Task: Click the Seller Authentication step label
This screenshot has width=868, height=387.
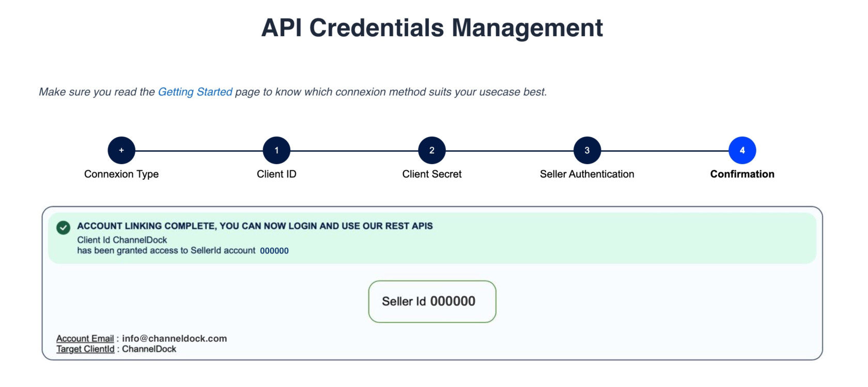Action: [587, 174]
